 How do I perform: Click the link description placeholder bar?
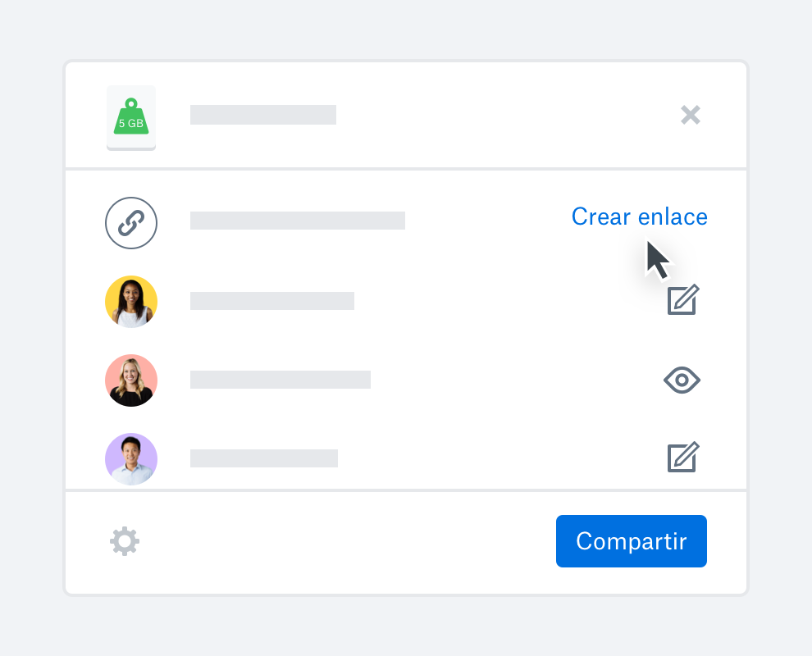click(297, 220)
